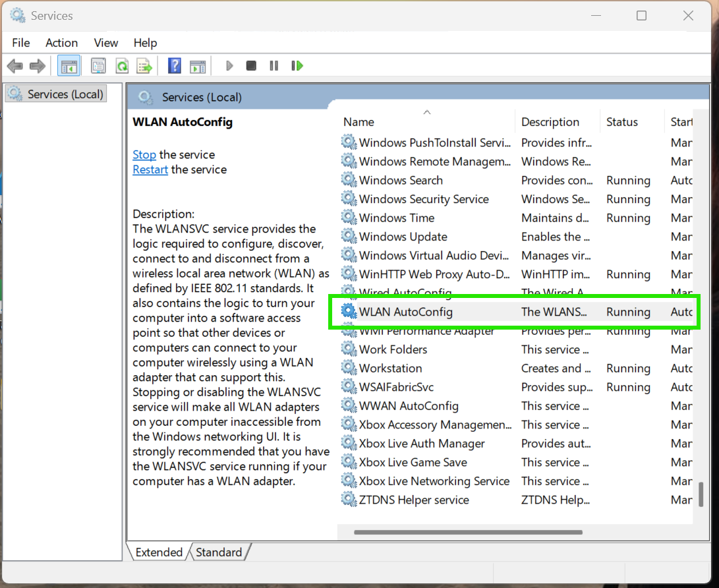The image size is (719, 588).
Task: Open the File menu
Action: (21, 43)
